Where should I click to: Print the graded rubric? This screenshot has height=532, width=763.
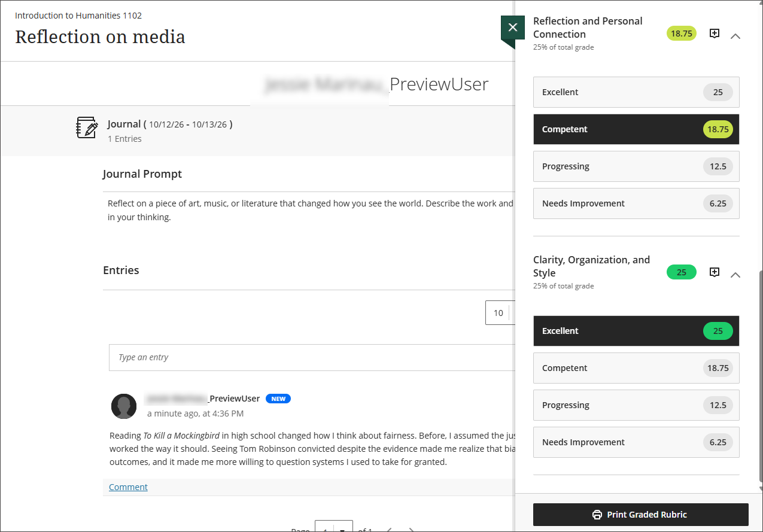pos(640,515)
